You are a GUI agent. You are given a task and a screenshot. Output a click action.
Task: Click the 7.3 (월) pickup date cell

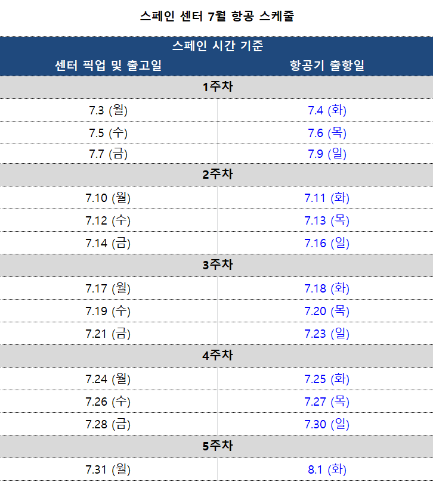coord(109,110)
